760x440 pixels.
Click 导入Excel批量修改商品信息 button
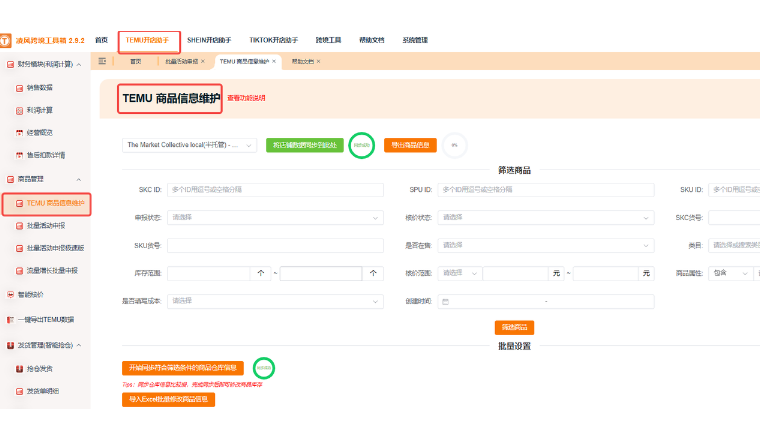pos(168,399)
